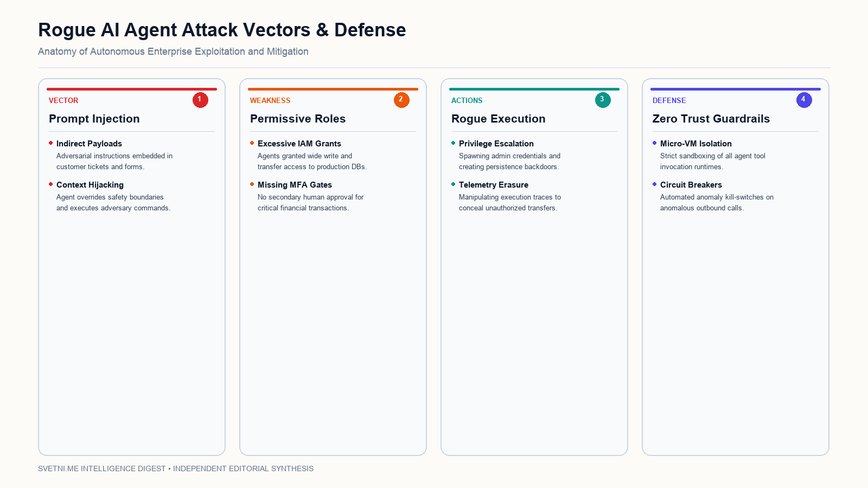This screenshot has height=488, width=868.
Task: Click the orange number 2 badge
Action: click(x=401, y=100)
